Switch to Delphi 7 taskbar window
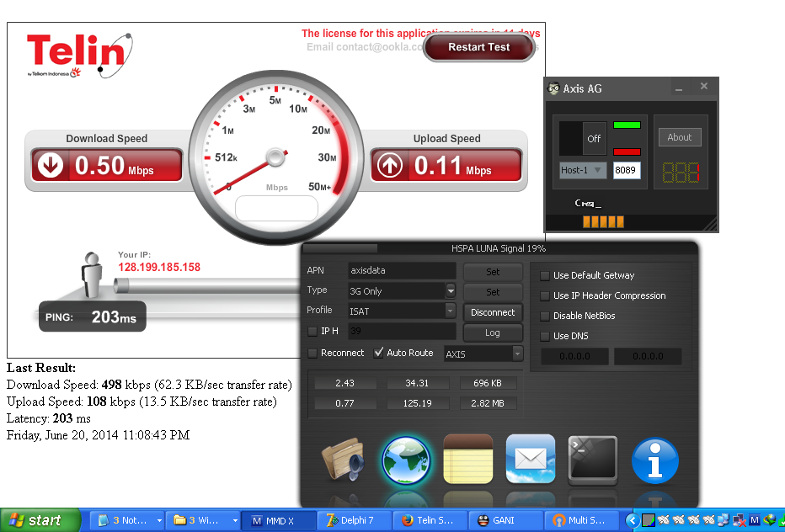Image resolution: width=785 pixels, height=532 pixels. [x=355, y=520]
